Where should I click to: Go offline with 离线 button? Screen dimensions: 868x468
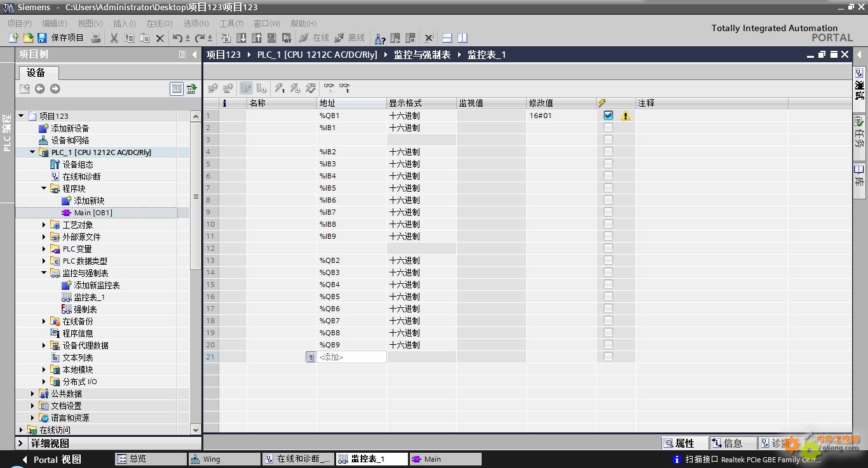coord(349,38)
